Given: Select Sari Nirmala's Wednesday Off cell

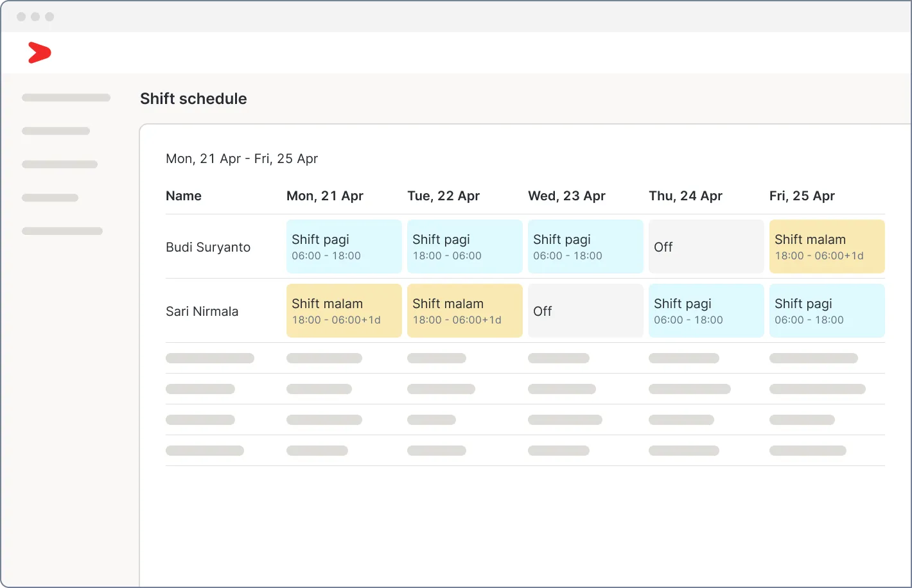Looking at the screenshot, I should 586,311.
